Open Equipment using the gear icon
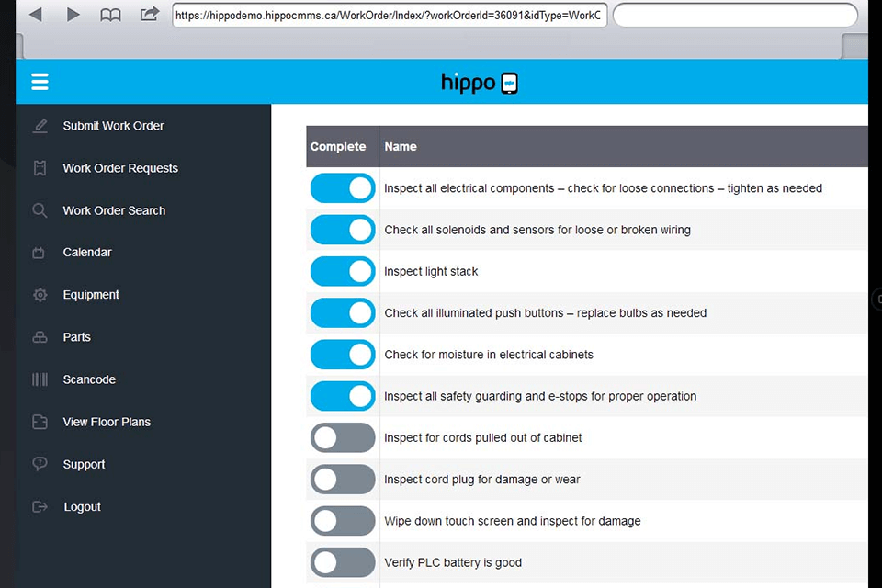The width and height of the screenshot is (882, 588). [x=40, y=294]
